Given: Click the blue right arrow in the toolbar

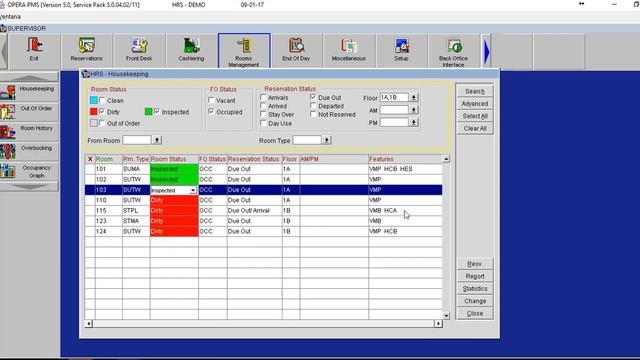Looking at the screenshot, I should pyautogui.click(x=486, y=52).
